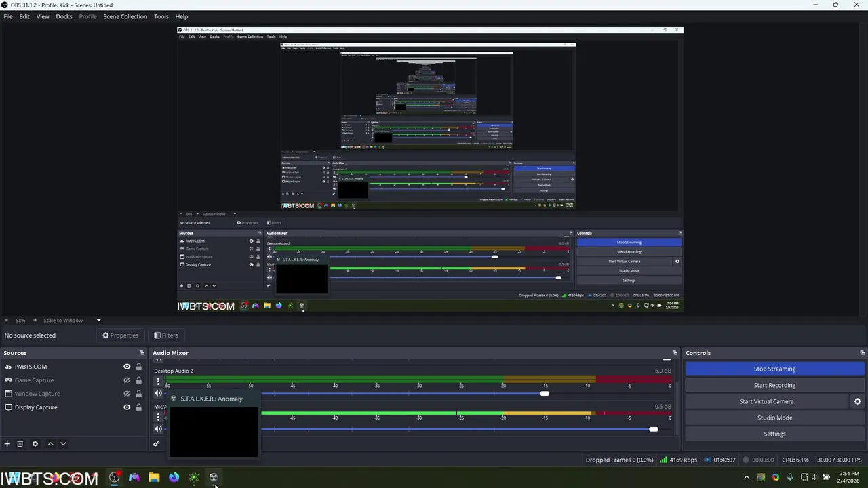Open File Explorer from the taskbar
The height and width of the screenshot is (488, 868).
coord(154,477)
